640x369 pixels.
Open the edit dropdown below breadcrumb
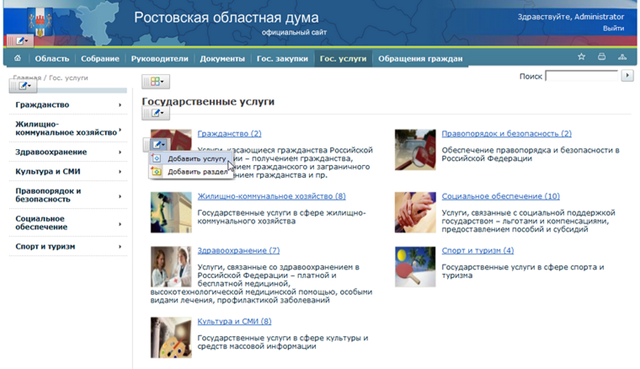(23, 86)
